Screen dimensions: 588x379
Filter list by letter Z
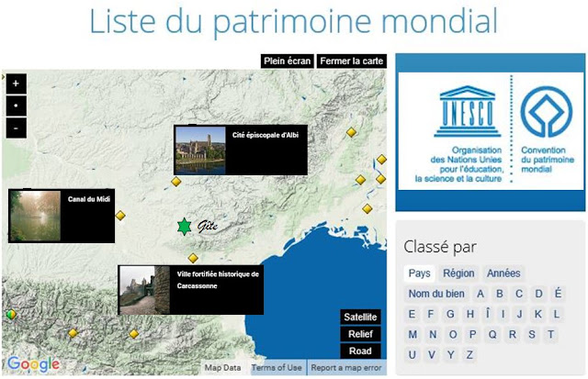[x=469, y=354]
